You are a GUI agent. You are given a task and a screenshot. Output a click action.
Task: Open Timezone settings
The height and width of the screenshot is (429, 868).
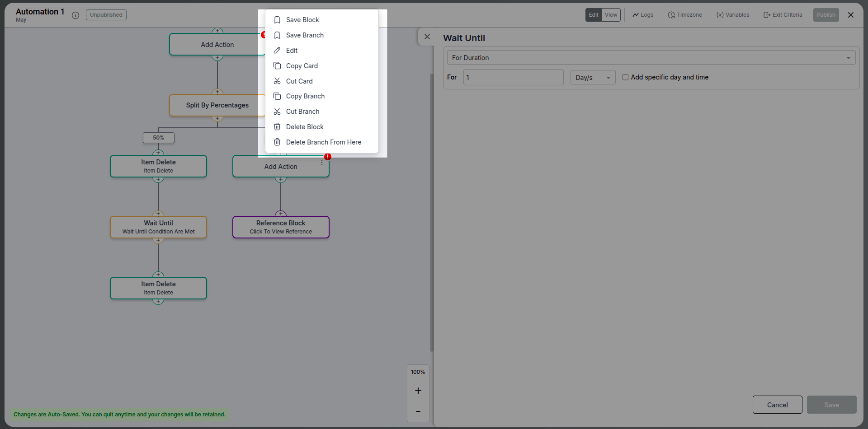(685, 15)
